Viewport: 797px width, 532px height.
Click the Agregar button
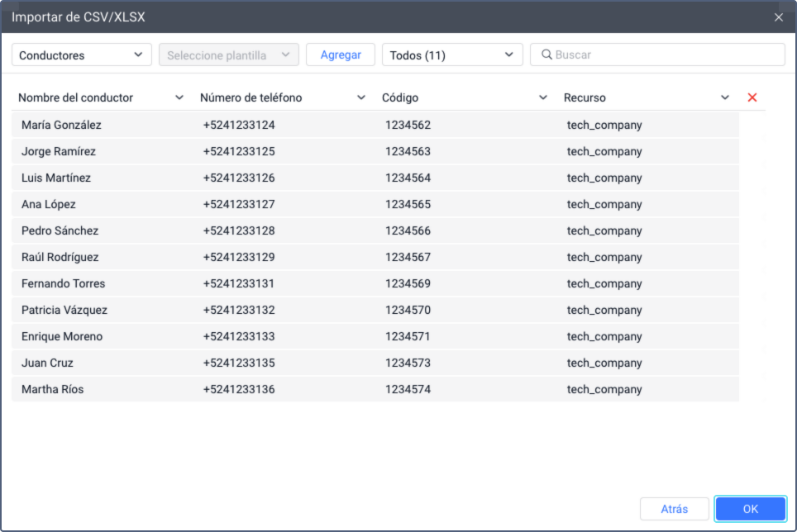click(341, 55)
